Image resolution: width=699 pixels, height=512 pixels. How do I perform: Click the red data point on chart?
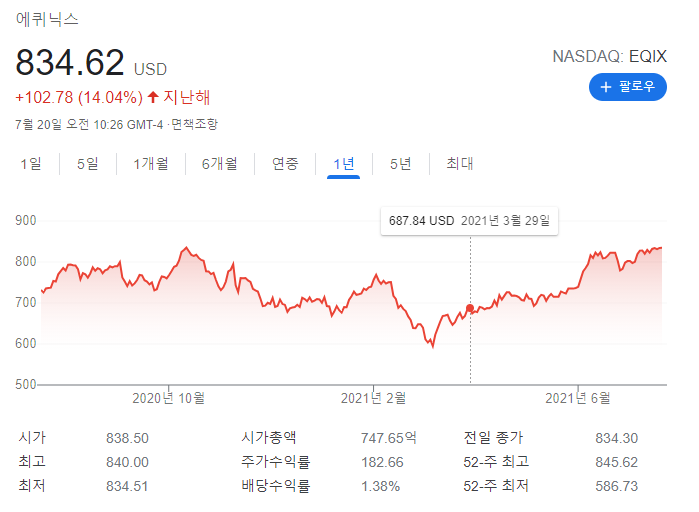(470, 308)
